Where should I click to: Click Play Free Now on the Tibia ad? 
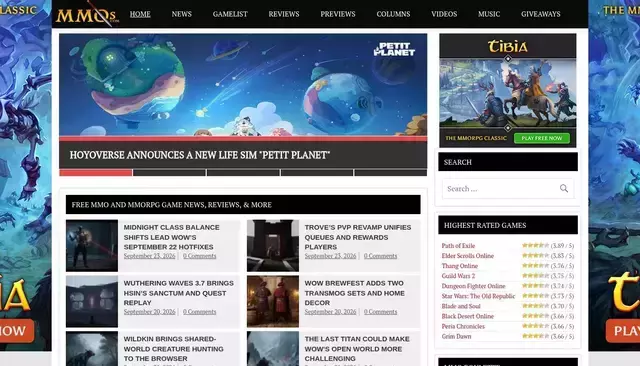(542, 138)
